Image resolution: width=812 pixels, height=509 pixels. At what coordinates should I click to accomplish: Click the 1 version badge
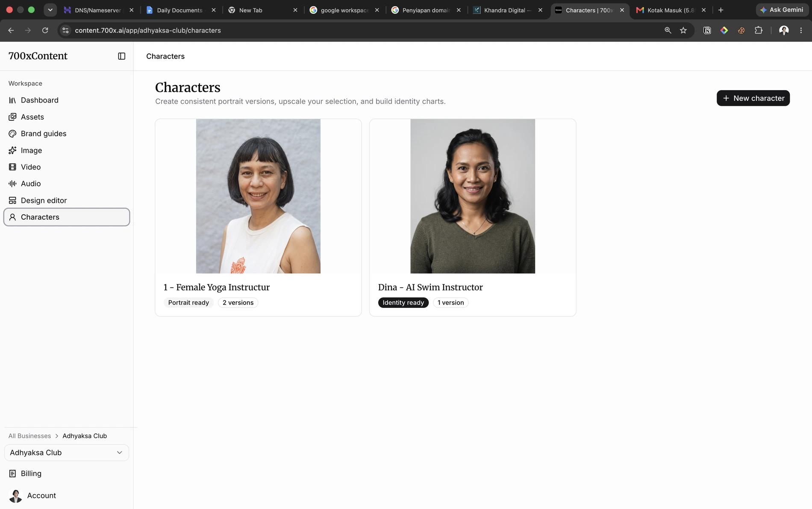(450, 302)
